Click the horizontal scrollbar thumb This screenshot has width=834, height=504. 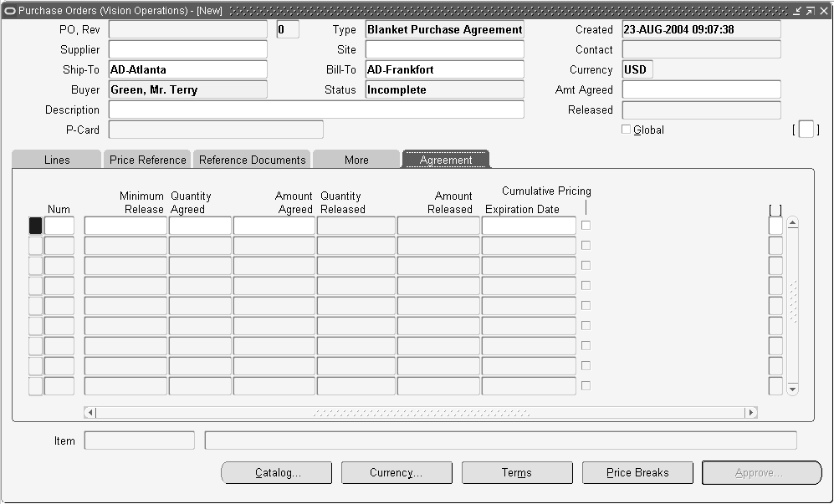pos(421,412)
